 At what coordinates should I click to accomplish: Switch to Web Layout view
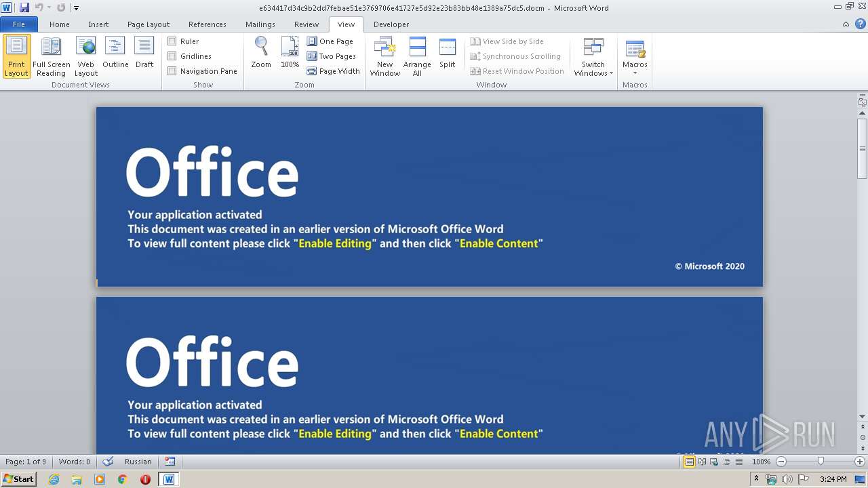click(86, 56)
